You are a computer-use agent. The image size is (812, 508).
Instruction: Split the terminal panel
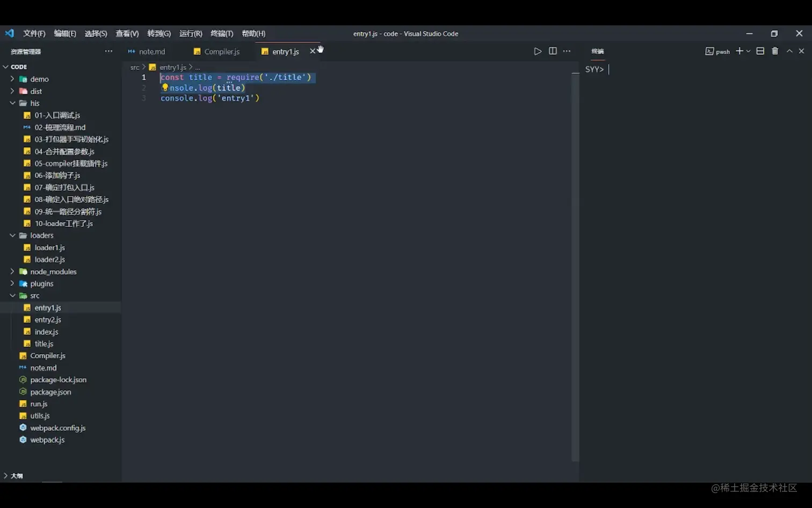760,51
